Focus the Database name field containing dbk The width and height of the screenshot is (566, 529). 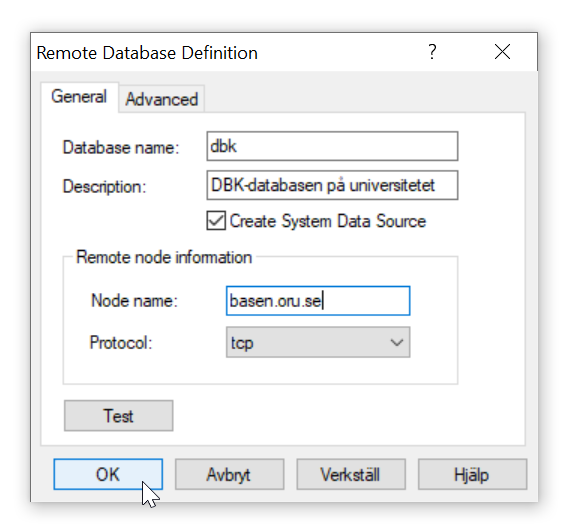coord(332,146)
